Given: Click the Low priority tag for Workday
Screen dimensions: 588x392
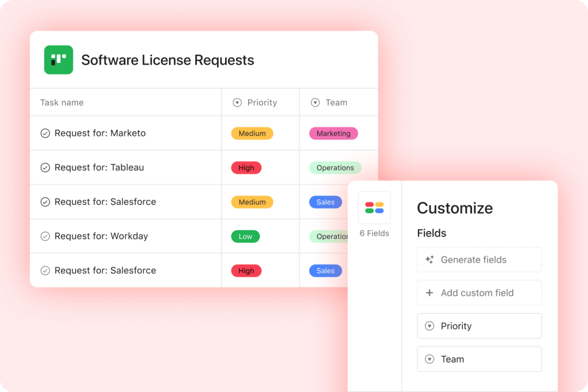Looking at the screenshot, I should pyautogui.click(x=245, y=236).
